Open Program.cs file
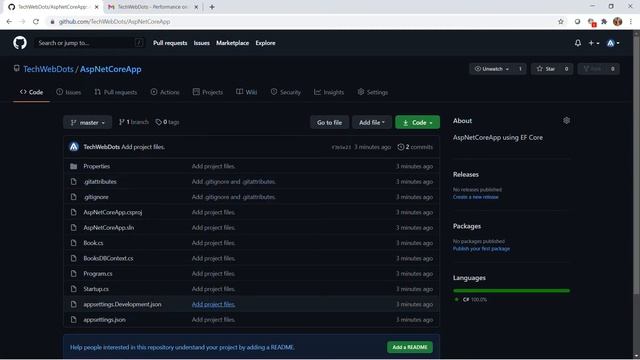This screenshot has height=360, width=640. (98, 273)
